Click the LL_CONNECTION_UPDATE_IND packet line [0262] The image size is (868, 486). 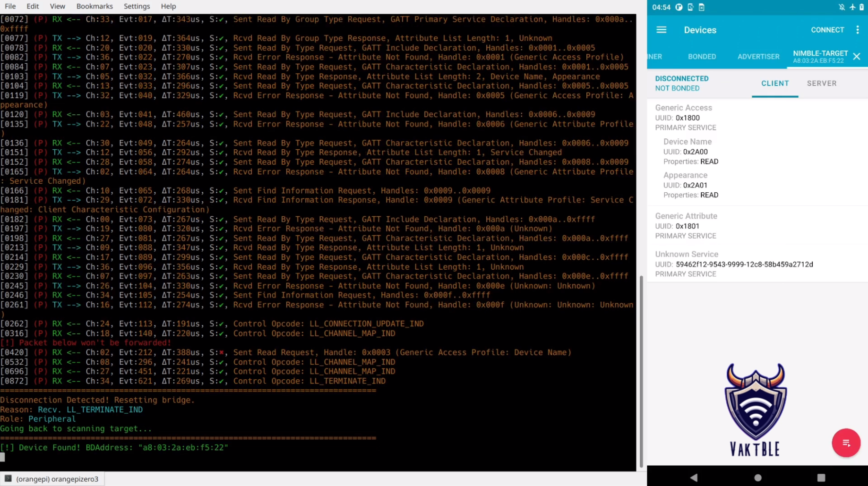(212, 324)
